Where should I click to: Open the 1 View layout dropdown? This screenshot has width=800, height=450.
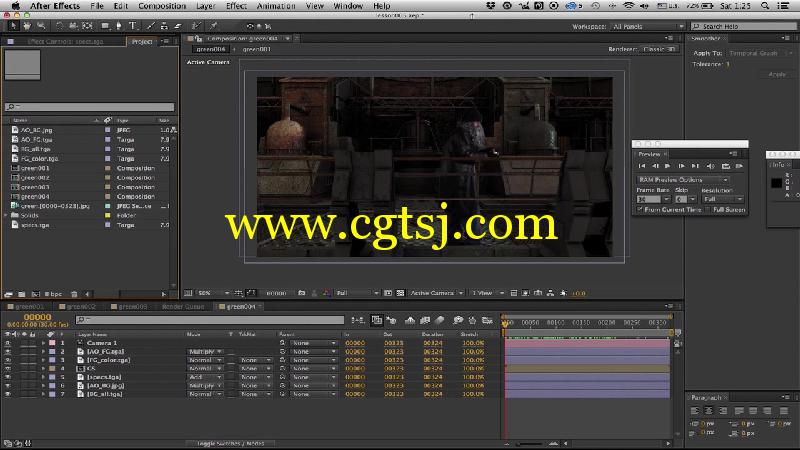tap(487, 293)
